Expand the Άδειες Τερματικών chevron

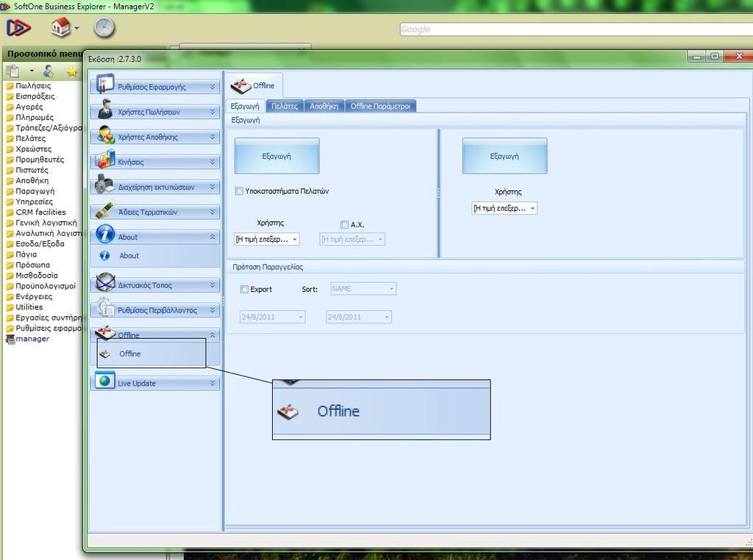(x=213, y=212)
